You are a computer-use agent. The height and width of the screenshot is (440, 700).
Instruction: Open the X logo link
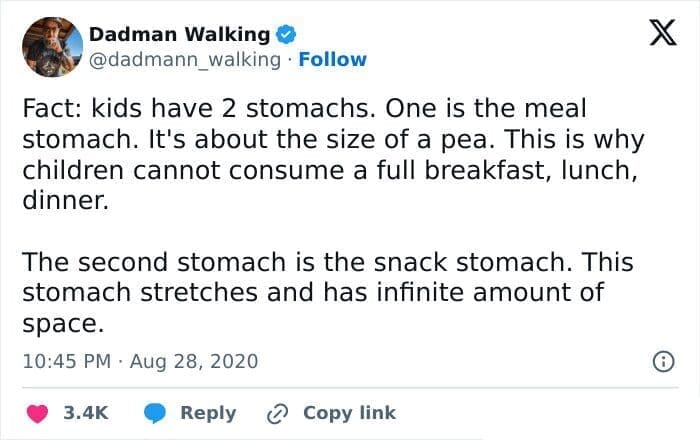click(655, 35)
